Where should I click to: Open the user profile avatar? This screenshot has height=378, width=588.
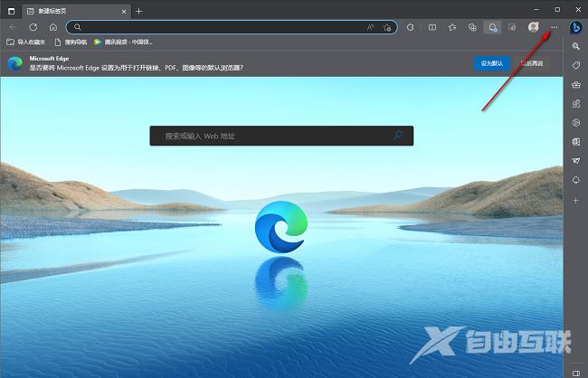point(534,27)
